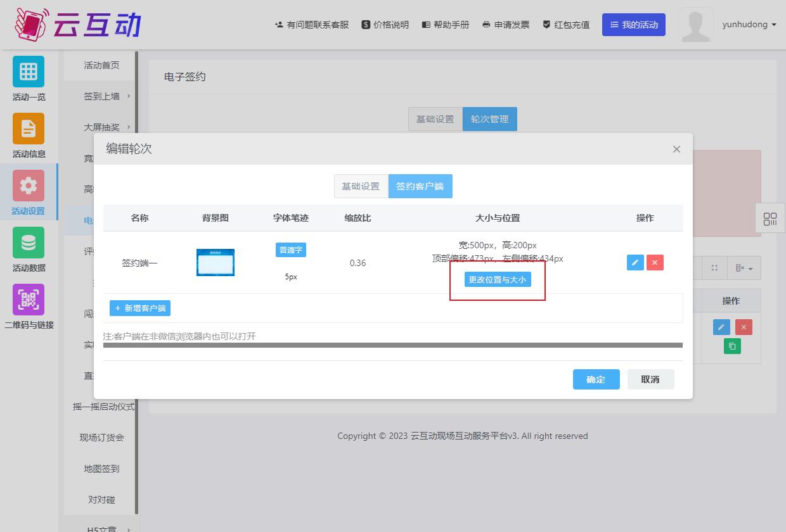Click the fullscreen icon in background toolbar
The height and width of the screenshot is (532, 786).
coord(714,268)
